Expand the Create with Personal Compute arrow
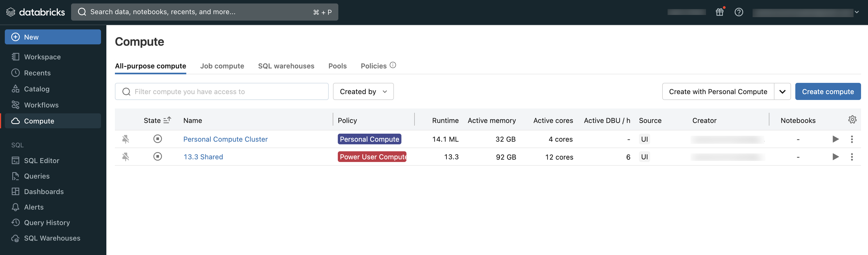The image size is (868, 255). 782,92
